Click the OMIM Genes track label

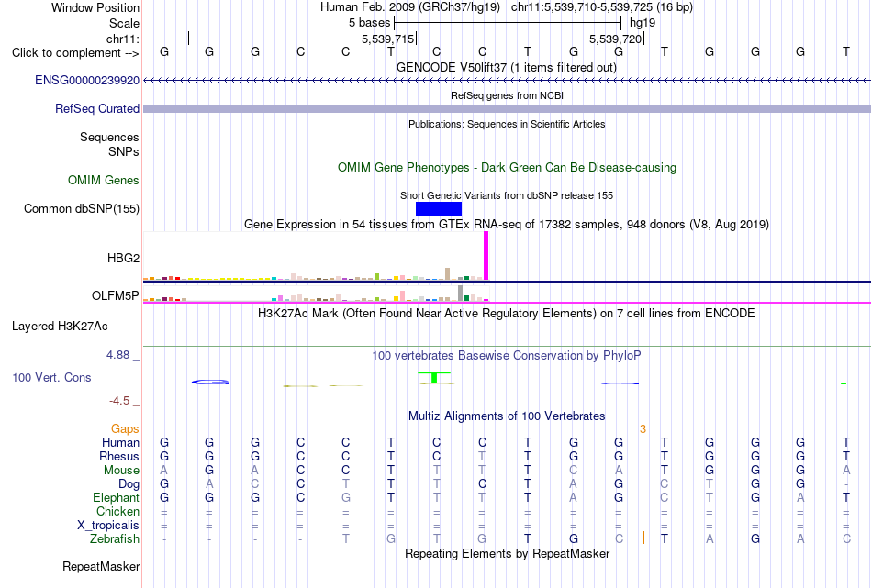pyautogui.click(x=104, y=180)
